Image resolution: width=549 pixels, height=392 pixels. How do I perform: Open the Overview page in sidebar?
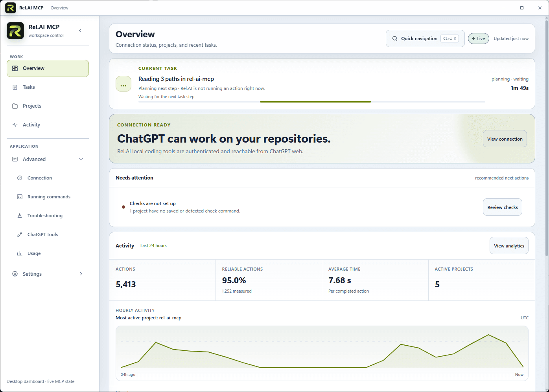click(x=48, y=68)
